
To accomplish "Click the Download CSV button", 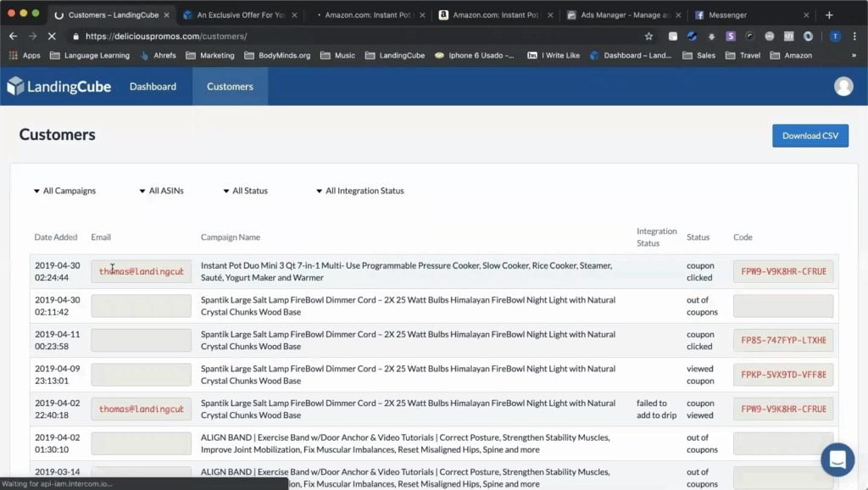I will pos(810,136).
